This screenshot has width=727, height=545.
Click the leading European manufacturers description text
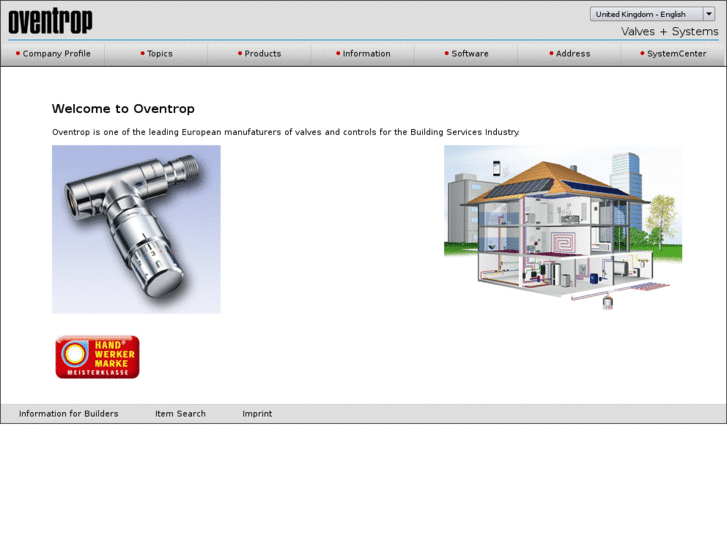[x=286, y=132]
